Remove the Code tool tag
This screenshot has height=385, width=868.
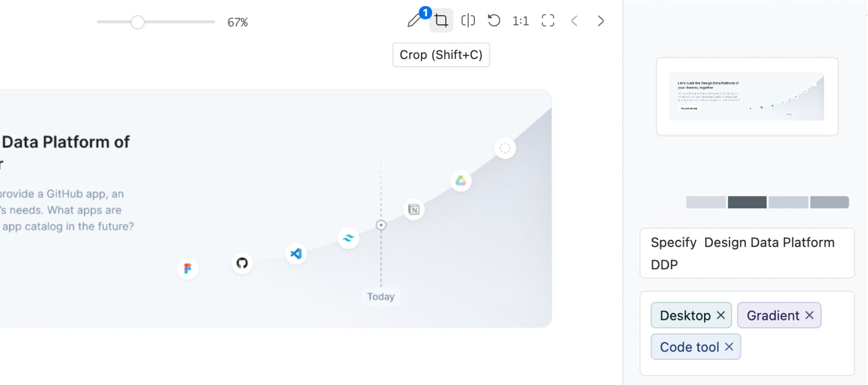729,347
